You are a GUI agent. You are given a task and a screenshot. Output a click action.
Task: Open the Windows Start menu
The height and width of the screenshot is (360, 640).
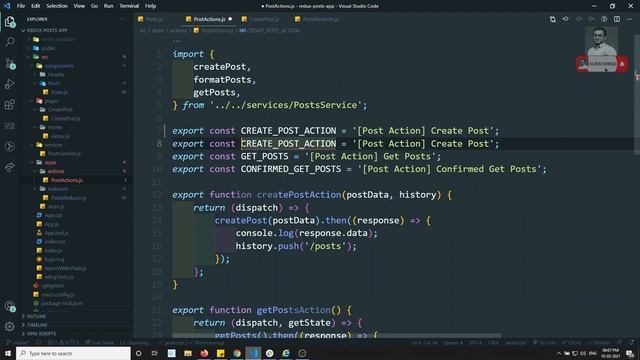click(8, 353)
